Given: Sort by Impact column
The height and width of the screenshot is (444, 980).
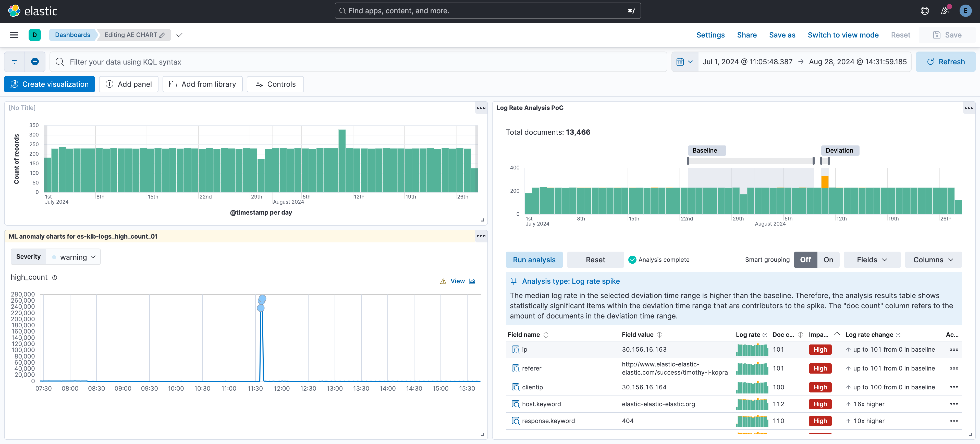Looking at the screenshot, I should coord(824,335).
